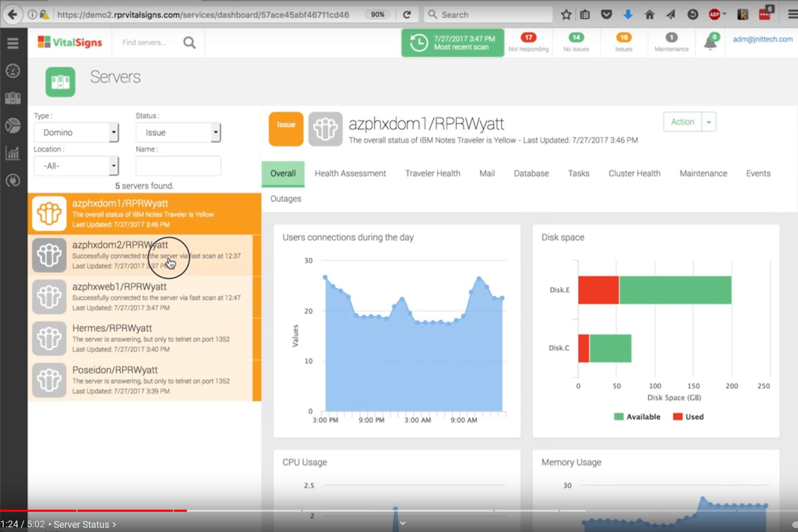Switch to the Health Assessment tab
The height and width of the screenshot is (532, 798).
point(350,173)
